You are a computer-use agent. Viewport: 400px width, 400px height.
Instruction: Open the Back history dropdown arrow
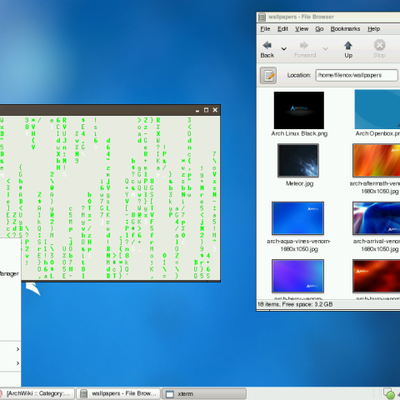(284, 49)
